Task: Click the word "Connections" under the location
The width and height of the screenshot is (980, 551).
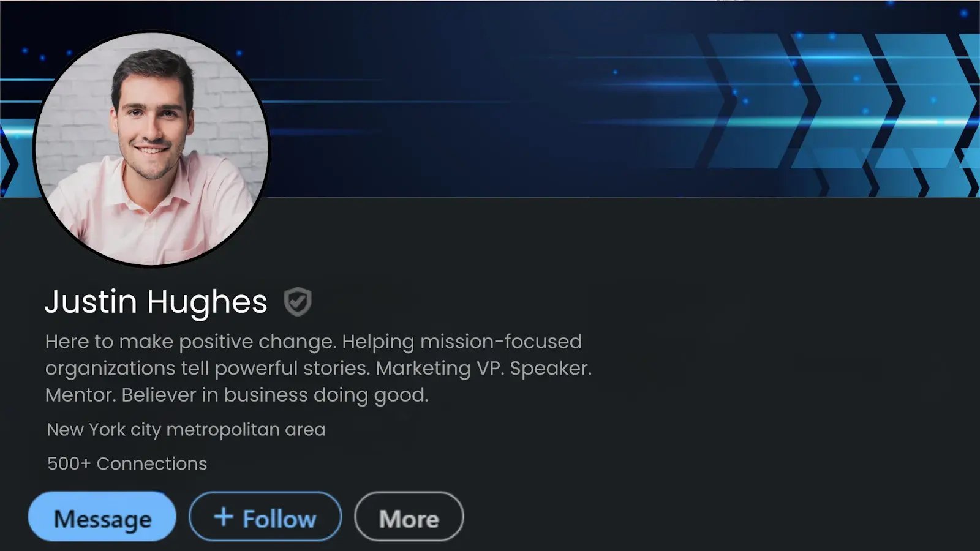Action: point(151,463)
